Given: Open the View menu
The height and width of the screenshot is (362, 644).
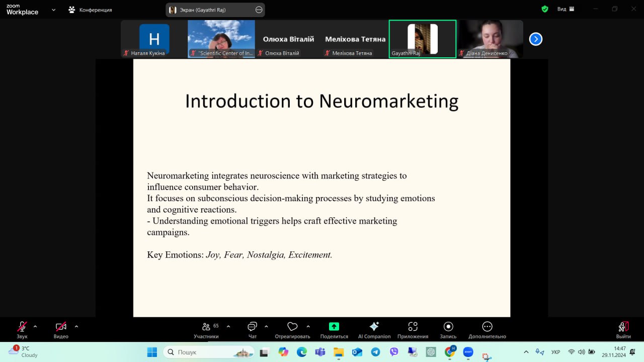Looking at the screenshot, I should click(561, 9).
